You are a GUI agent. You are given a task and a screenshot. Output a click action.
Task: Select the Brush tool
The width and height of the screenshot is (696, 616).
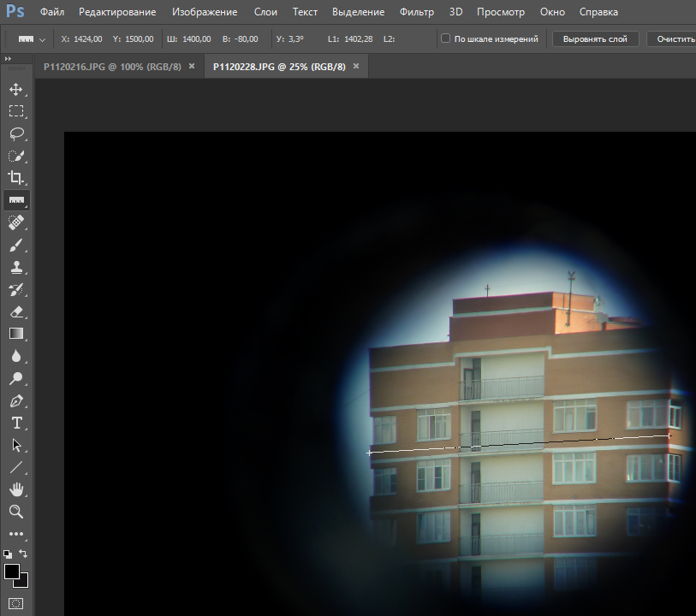point(16,245)
